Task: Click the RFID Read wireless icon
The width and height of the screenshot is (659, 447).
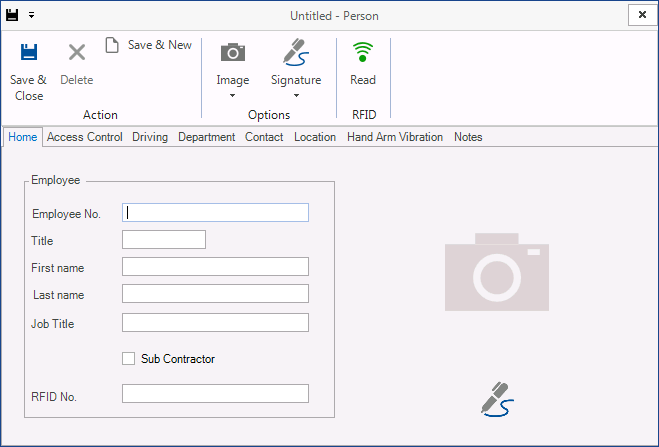Action: (363, 52)
